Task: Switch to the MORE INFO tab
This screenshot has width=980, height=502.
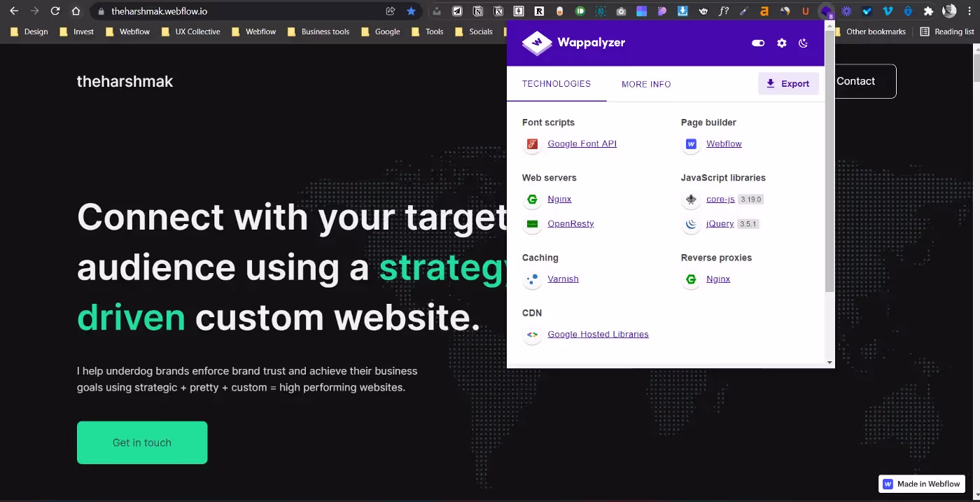Action: [x=646, y=84]
